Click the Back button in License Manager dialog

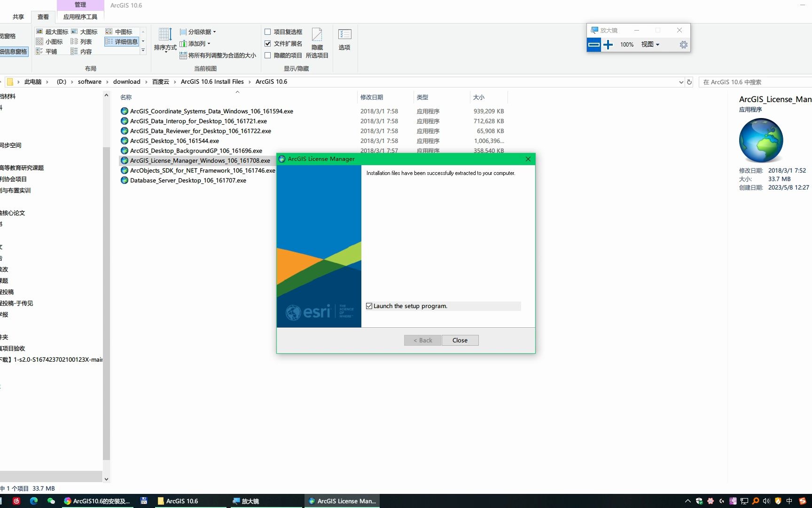(423, 341)
